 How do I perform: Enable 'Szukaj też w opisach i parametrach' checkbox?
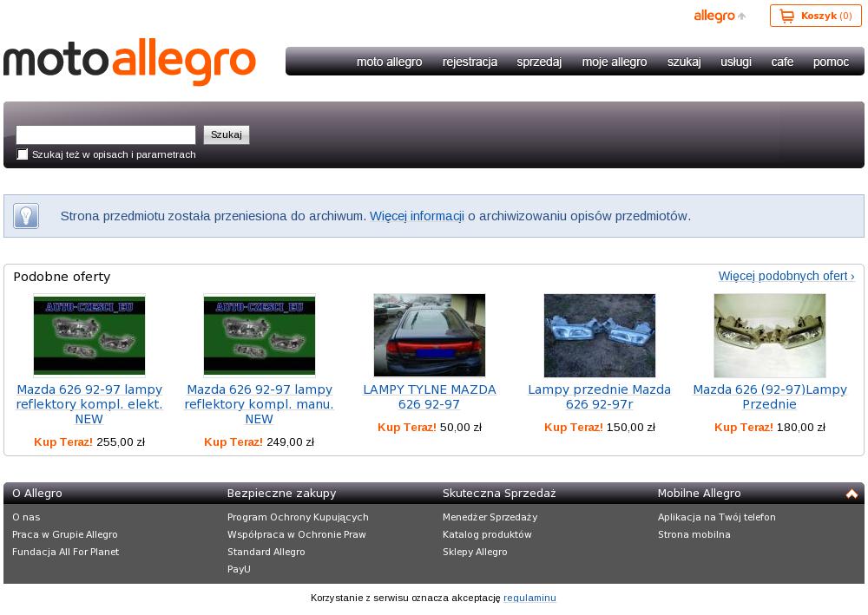pos(23,154)
